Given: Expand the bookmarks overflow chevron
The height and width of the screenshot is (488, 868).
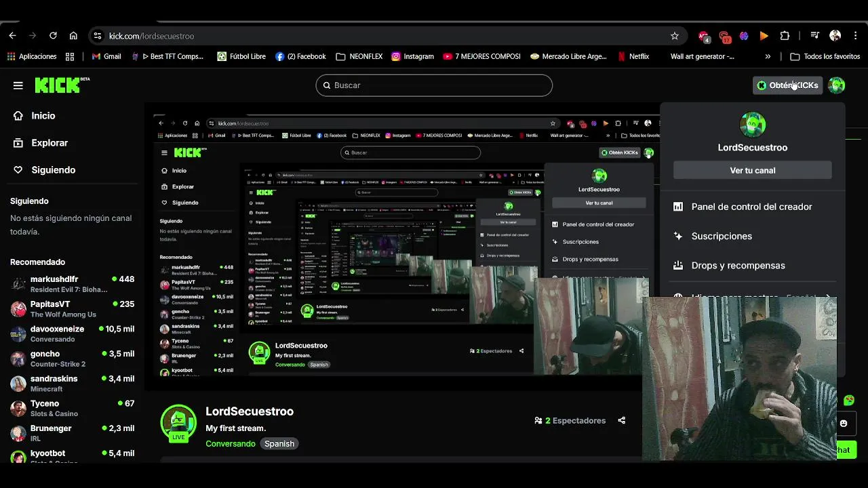Looking at the screenshot, I should 768,56.
